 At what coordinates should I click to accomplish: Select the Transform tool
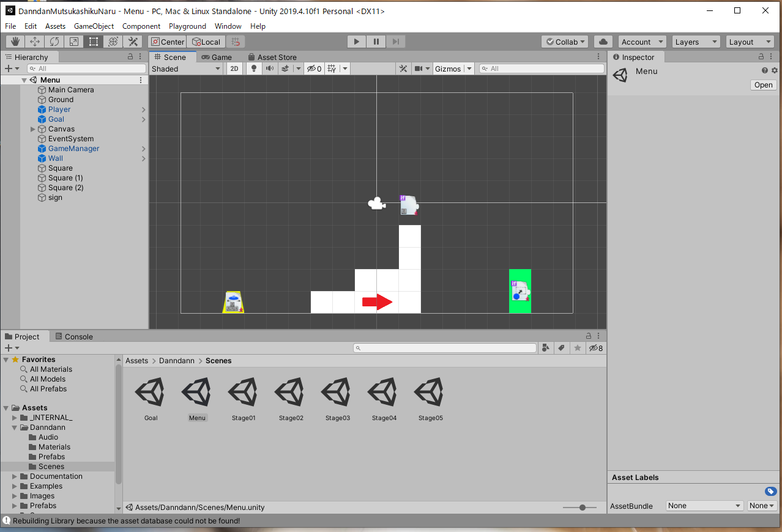(113, 42)
